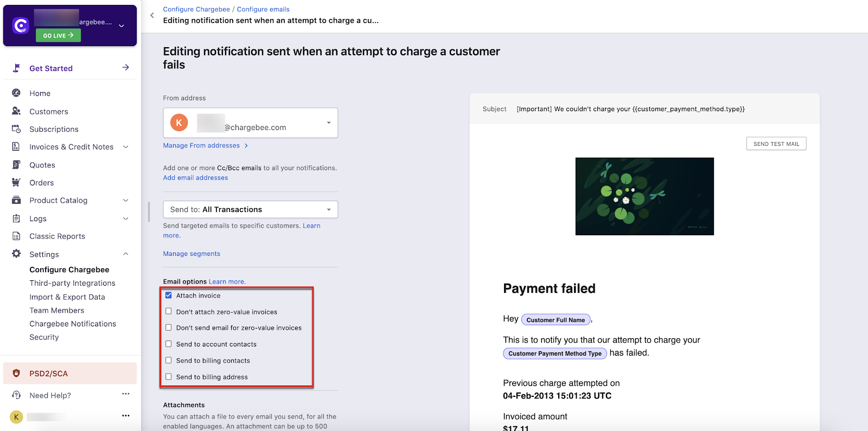Go to Team Members page
The width and height of the screenshot is (868, 431).
[57, 311]
